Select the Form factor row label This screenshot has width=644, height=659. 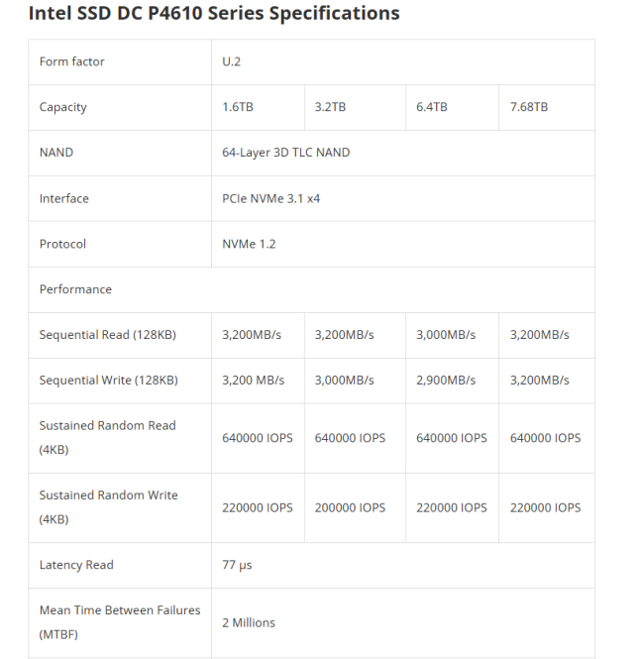pyautogui.click(x=71, y=61)
